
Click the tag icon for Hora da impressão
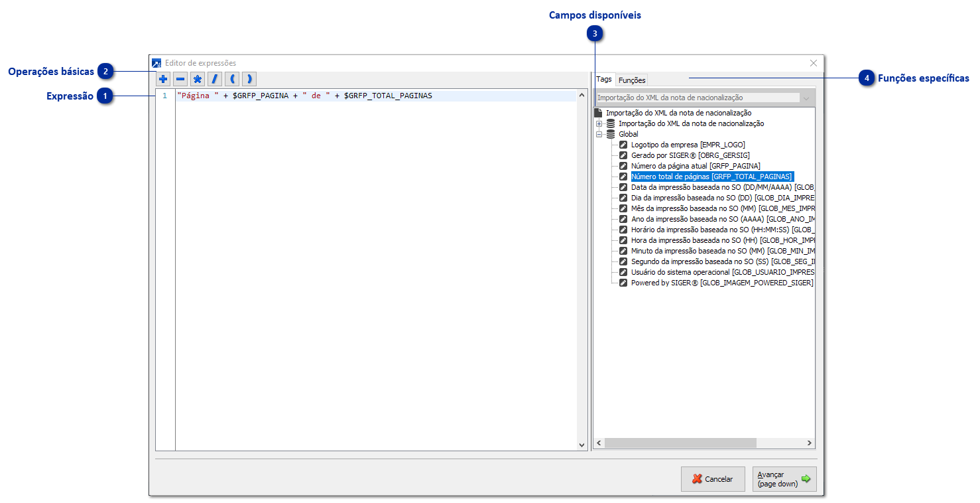pos(623,240)
